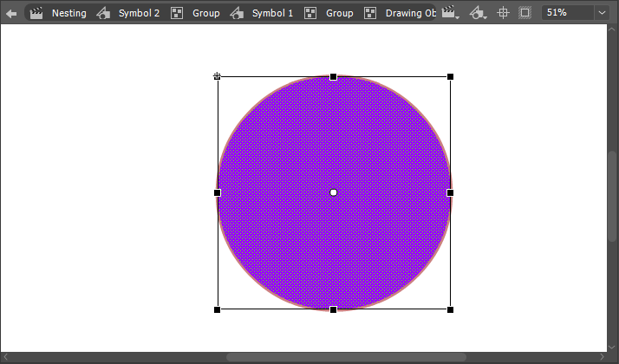Click the vertical scrollbar thumb

click(x=612, y=196)
